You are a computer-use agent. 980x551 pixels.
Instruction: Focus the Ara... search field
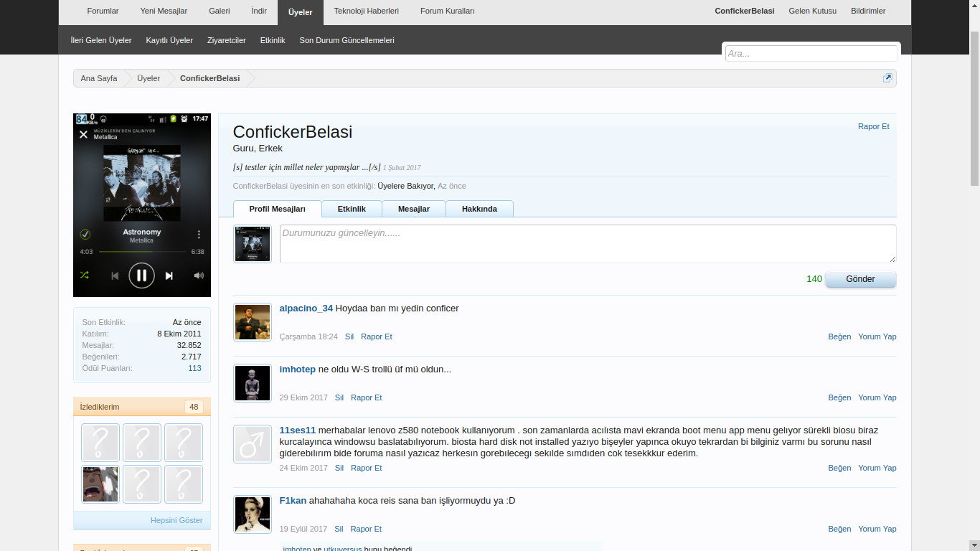point(811,54)
